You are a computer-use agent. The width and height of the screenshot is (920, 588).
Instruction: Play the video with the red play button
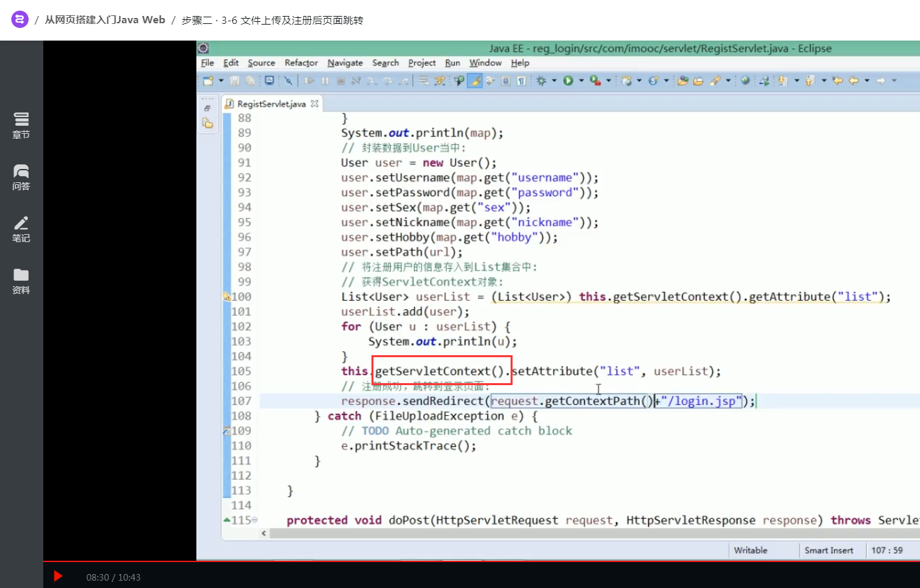click(58, 576)
